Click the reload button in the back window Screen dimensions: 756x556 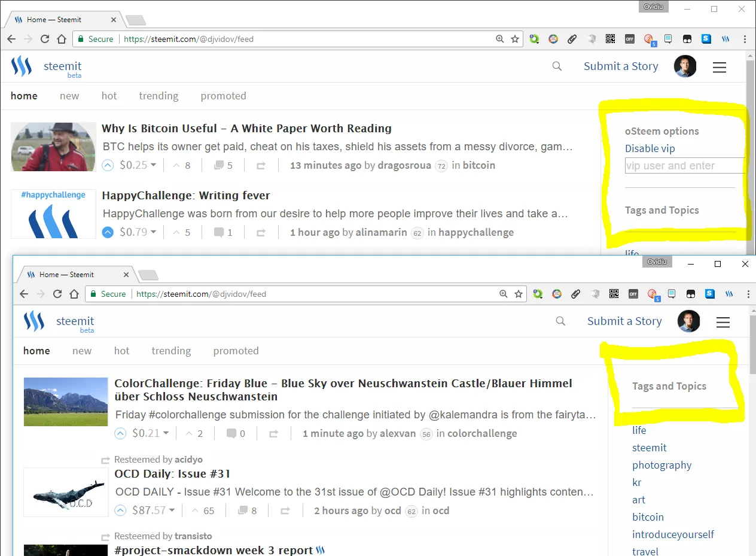[45, 39]
